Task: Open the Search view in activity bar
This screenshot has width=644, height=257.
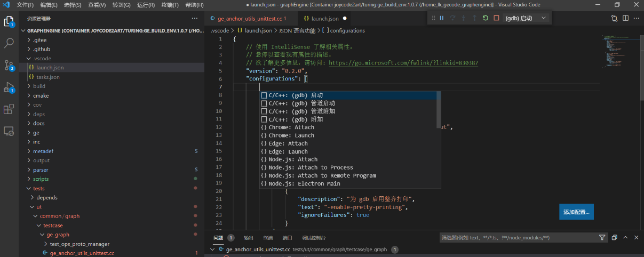Action: coord(9,43)
